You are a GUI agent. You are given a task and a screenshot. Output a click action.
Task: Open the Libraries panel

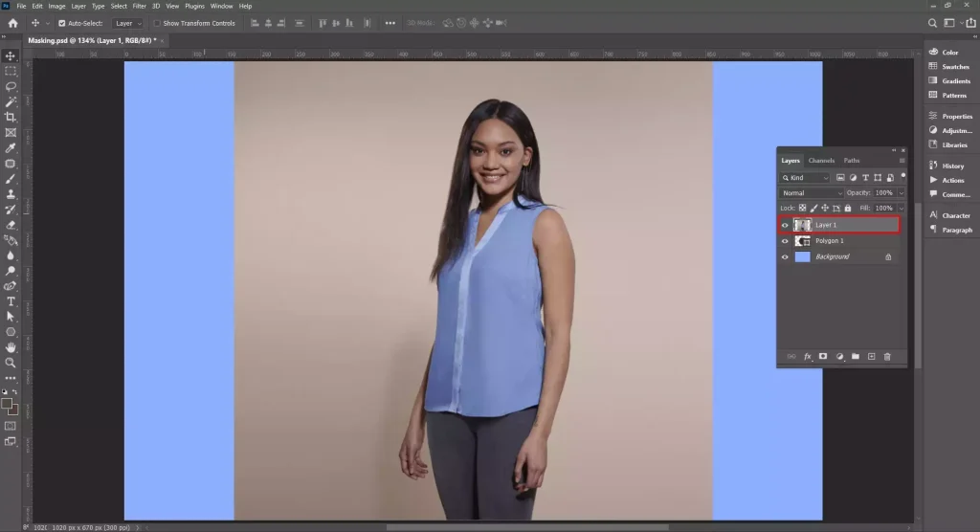(948, 145)
